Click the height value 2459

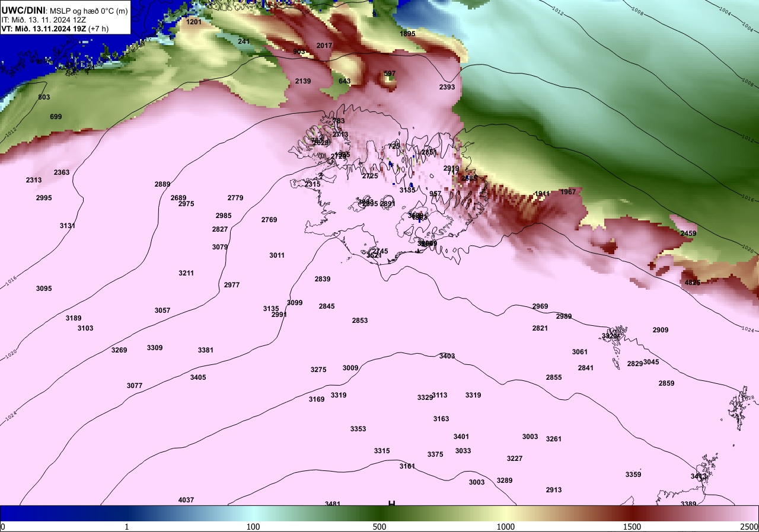pos(688,233)
